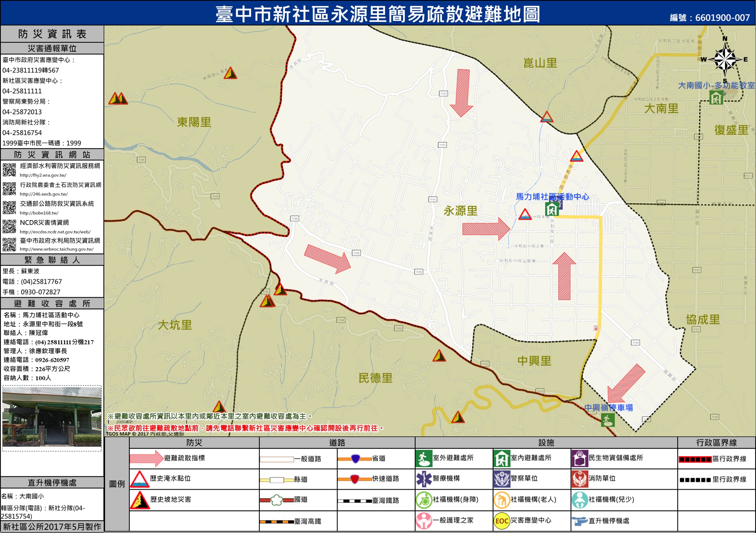This screenshot has height=533, width=756.
Task: Click the 民德里 map label
Action: 375,378
